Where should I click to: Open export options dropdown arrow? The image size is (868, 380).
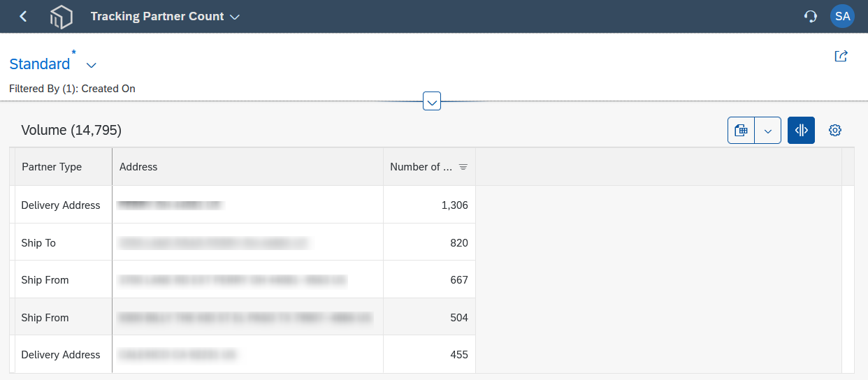coord(768,130)
